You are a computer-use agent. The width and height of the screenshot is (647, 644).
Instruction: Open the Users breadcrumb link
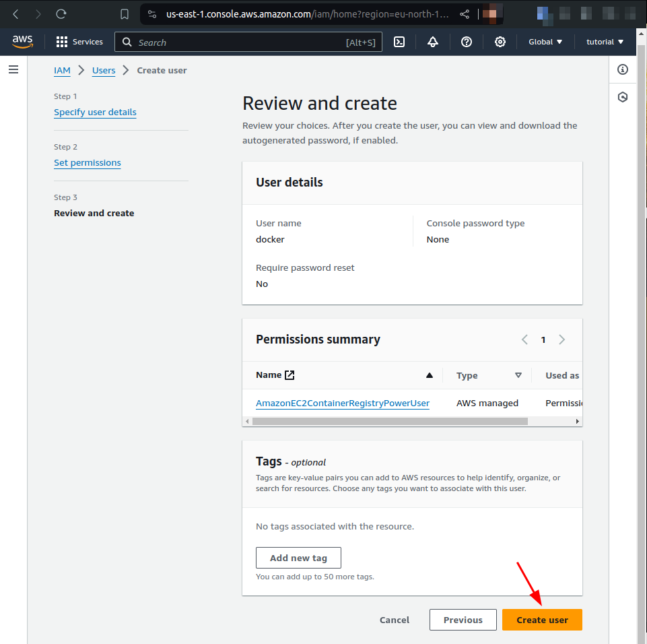pos(104,71)
